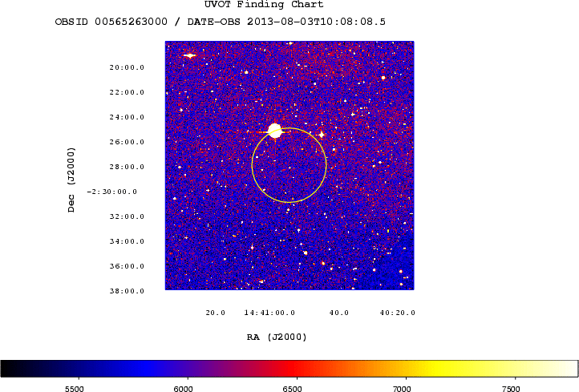This screenshot has height=392, width=579.
Task: Click the -2:30:00.0 declination tick label
Action: 112,192
